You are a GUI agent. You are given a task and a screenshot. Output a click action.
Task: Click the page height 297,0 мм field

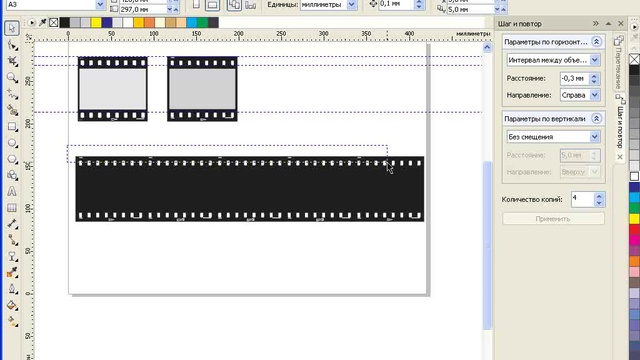(x=143, y=9)
